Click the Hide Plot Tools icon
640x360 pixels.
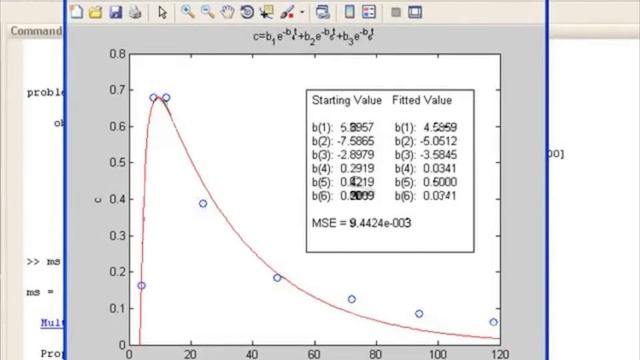396,12
